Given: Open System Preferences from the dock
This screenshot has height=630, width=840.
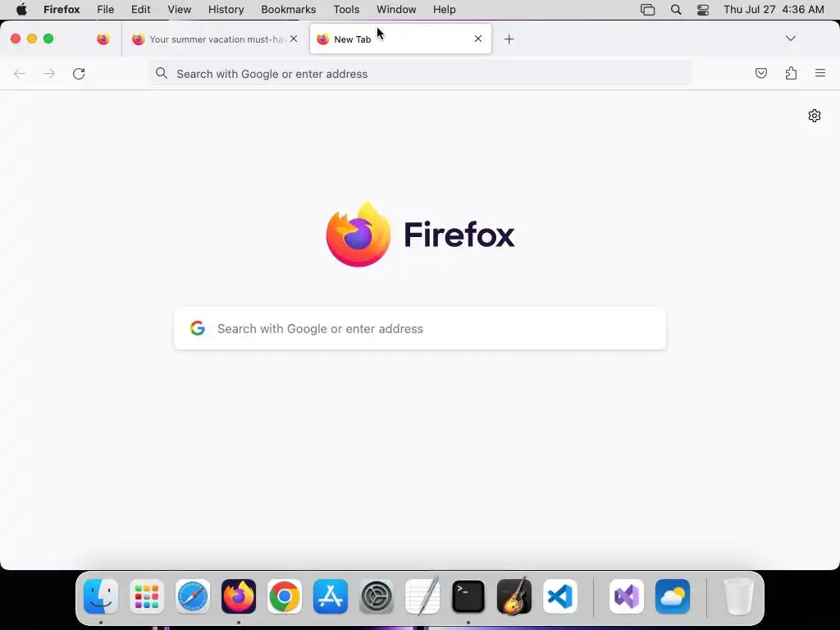Looking at the screenshot, I should tap(377, 596).
